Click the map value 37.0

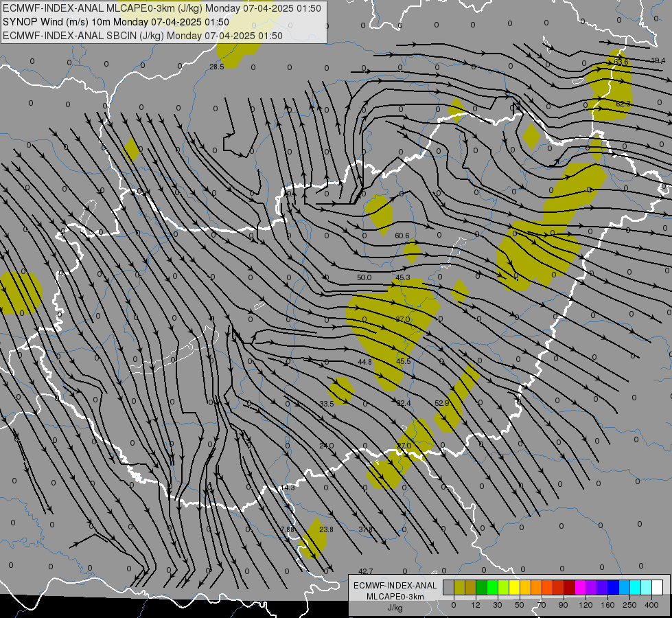(403, 319)
